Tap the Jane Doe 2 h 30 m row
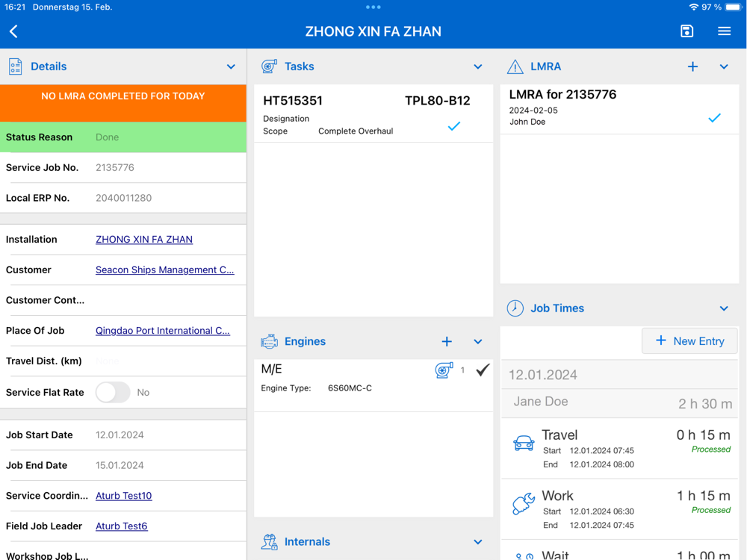 click(619, 403)
